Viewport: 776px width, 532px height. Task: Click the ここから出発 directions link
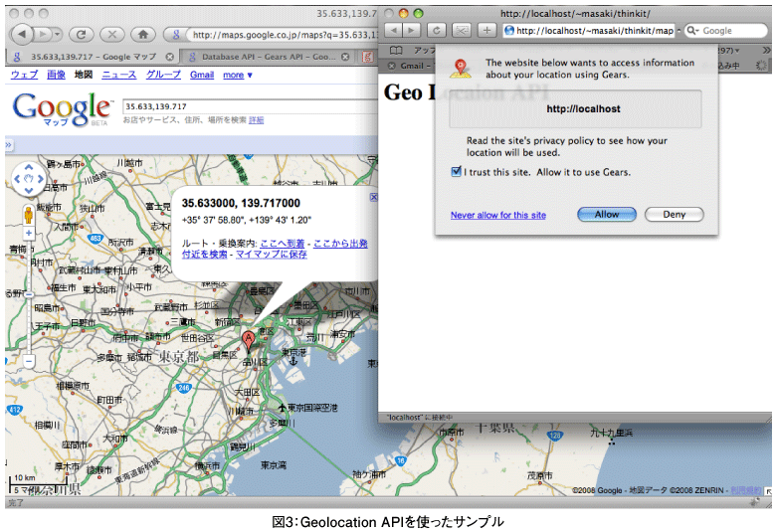tap(340, 243)
